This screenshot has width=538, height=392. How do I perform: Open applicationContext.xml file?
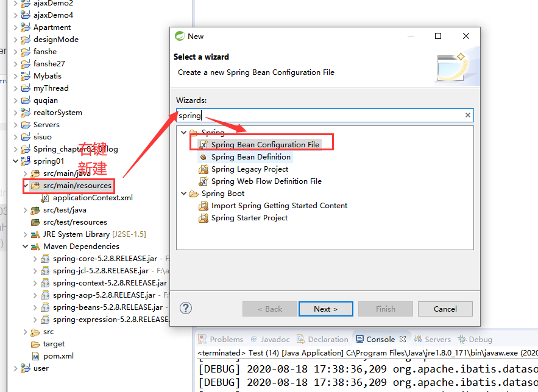point(93,198)
